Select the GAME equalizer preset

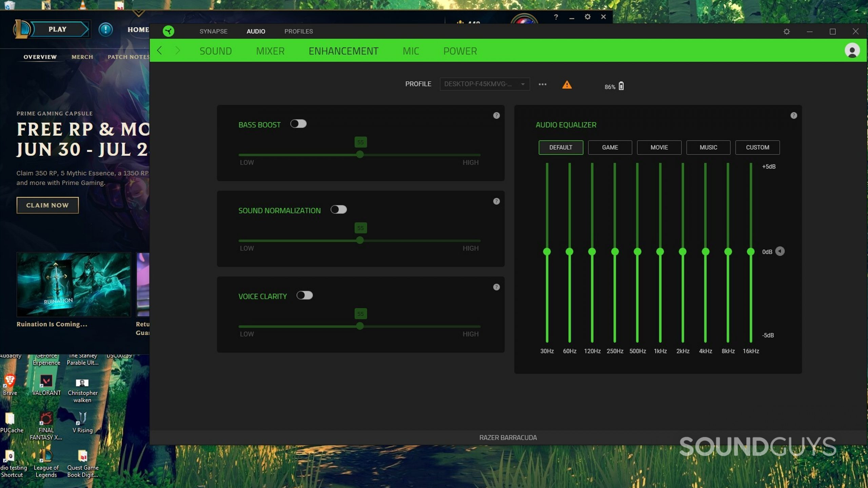click(610, 147)
